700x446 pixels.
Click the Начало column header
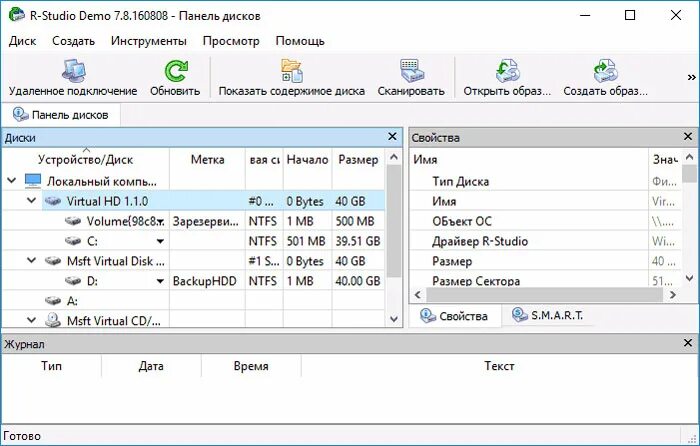pyautogui.click(x=308, y=159)
